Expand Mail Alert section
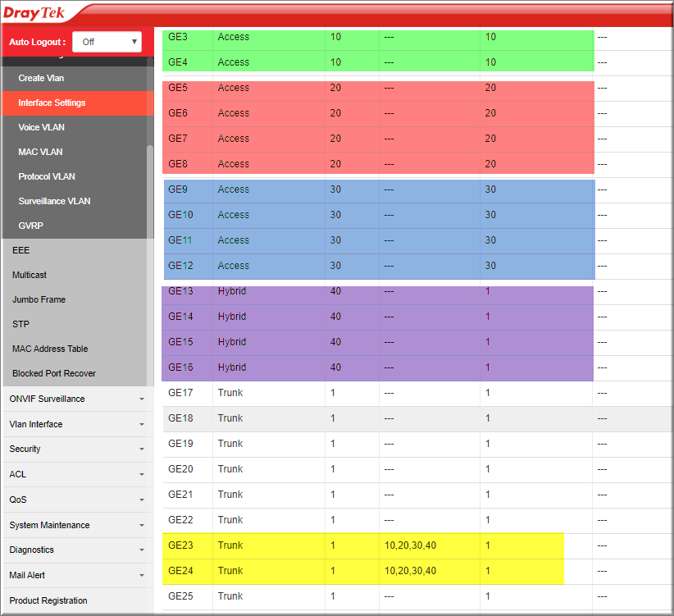This screenshot has height=616, width=674. click(x=77, y=575)
